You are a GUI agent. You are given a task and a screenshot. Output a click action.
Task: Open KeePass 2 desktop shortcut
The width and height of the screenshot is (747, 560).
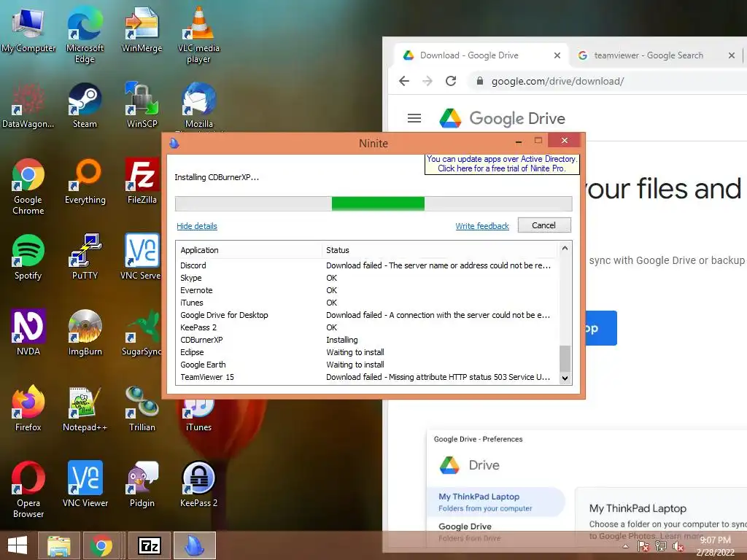click(x=198, y=484)
